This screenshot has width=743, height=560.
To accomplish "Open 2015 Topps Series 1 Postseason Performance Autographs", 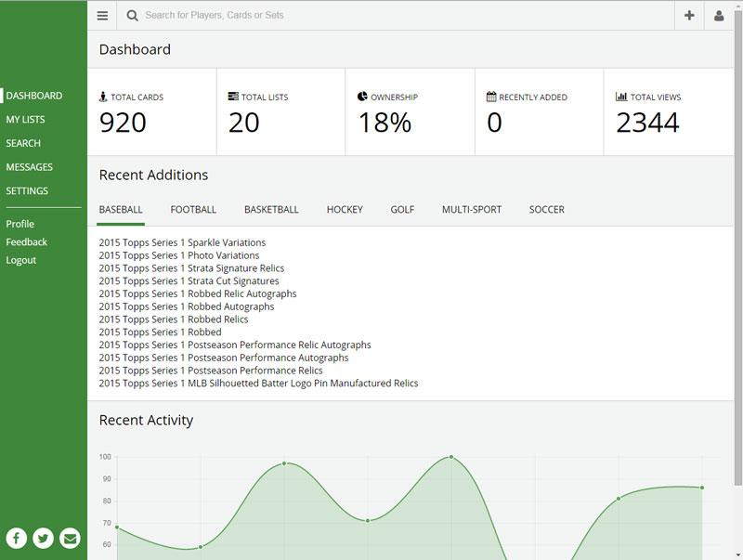I will click(224, 358).
